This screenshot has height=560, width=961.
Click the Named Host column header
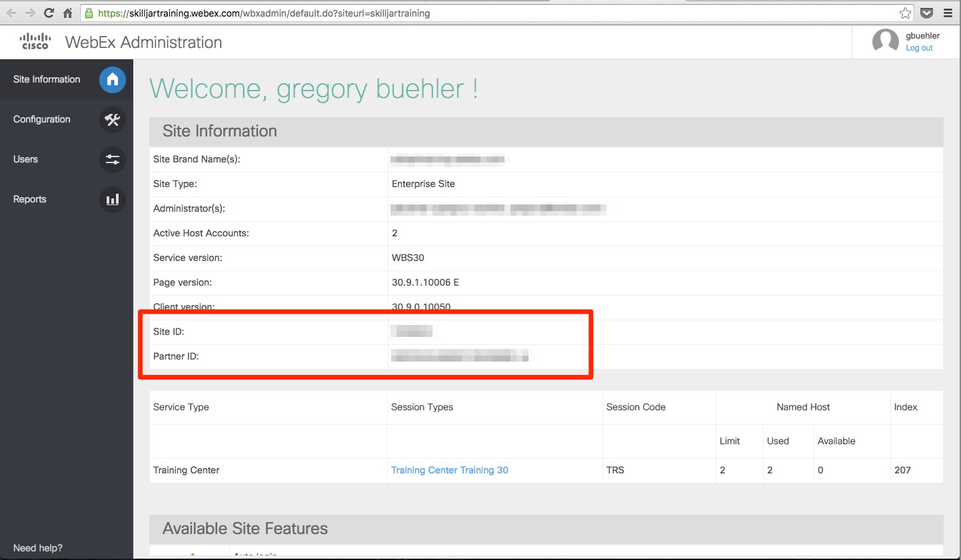coord(803,407)
